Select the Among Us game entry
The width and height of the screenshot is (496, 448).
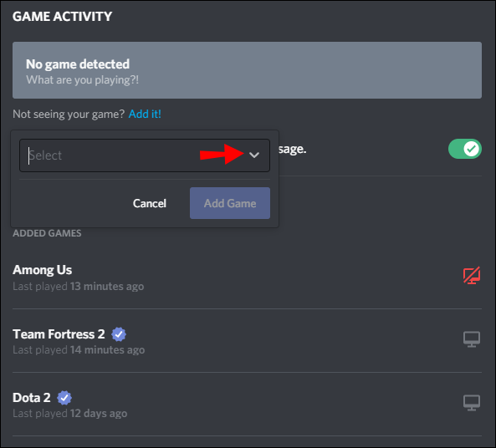coord(42,270)
